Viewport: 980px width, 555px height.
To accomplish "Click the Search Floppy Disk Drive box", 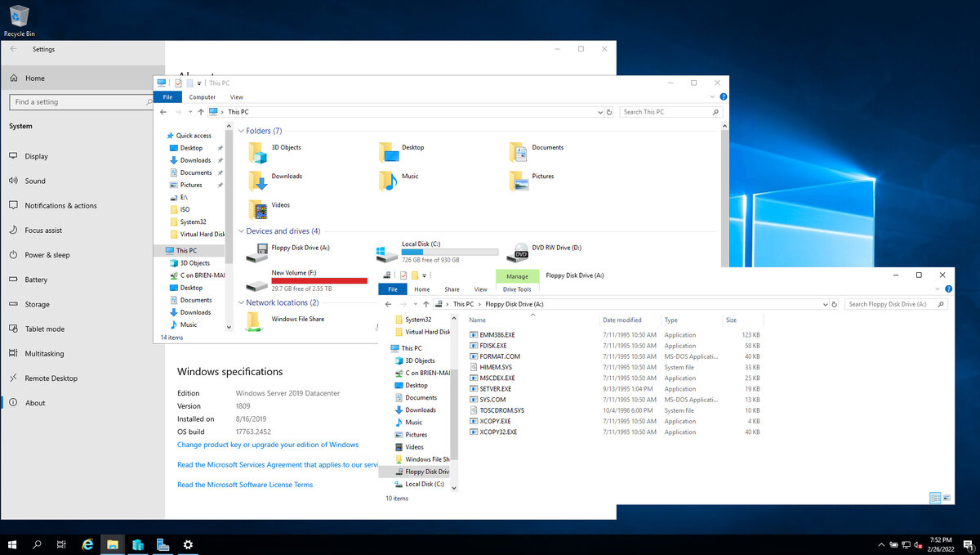I will 898,304.
